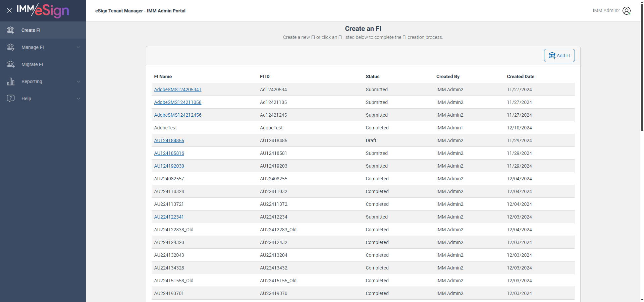644x302 pixels.
Task: Expand the Help submenu chevron
Action: click(78, 99)
